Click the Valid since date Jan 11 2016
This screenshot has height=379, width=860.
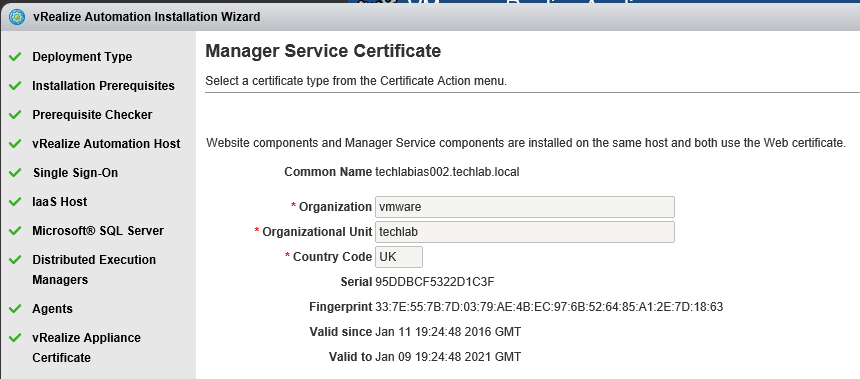tap(448, 332)
